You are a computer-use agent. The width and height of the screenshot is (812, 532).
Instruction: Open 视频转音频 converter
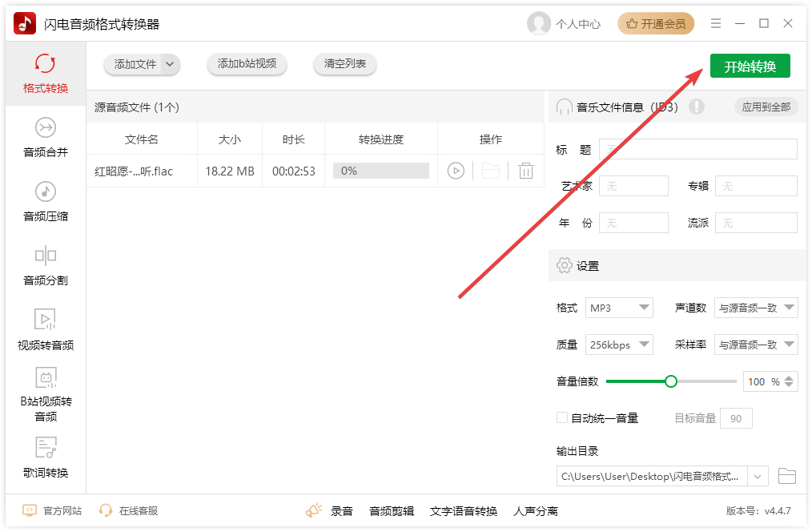(x=45, y=331)
